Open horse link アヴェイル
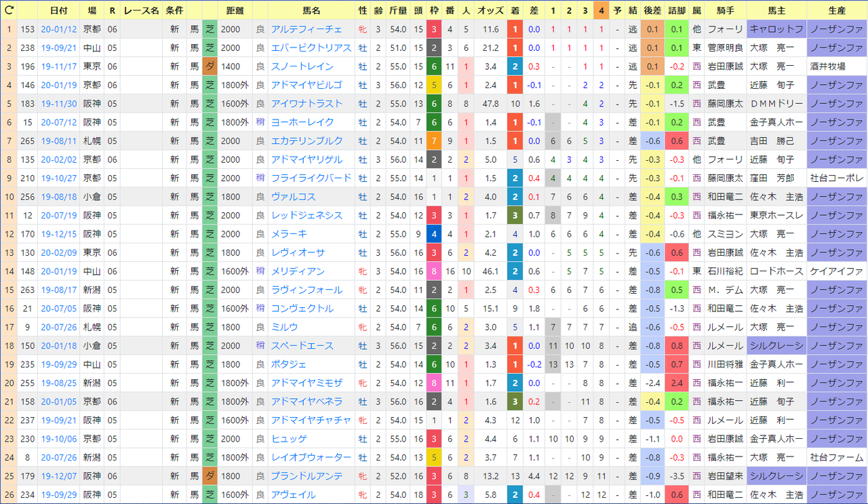The height and width of the screenshot is (504, 868). 293,495
